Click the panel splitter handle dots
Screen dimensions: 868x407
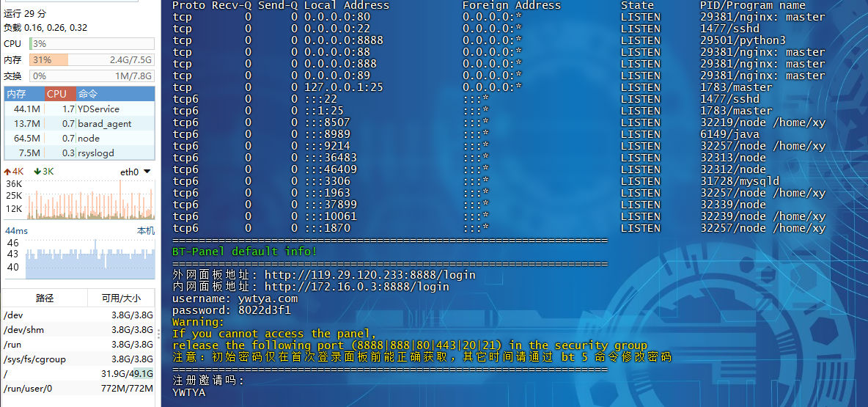[158, 334]
